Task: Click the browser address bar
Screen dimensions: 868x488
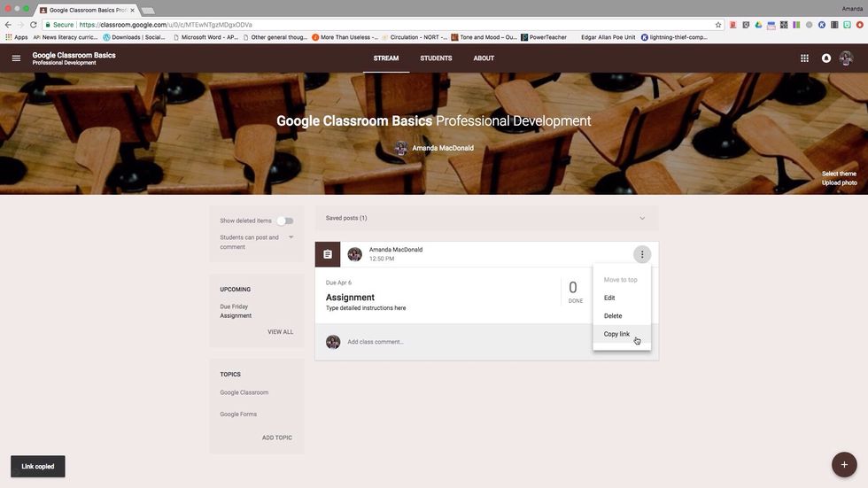Action: tap(382, 25)
